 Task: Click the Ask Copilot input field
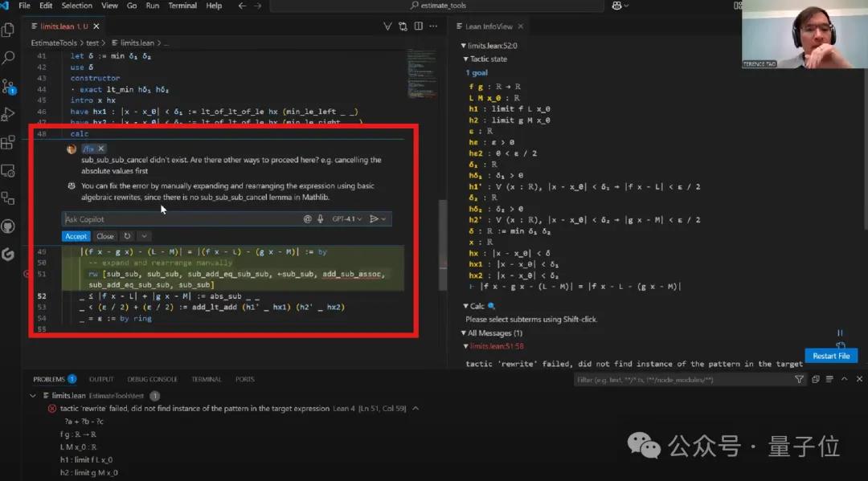point(161,218)
